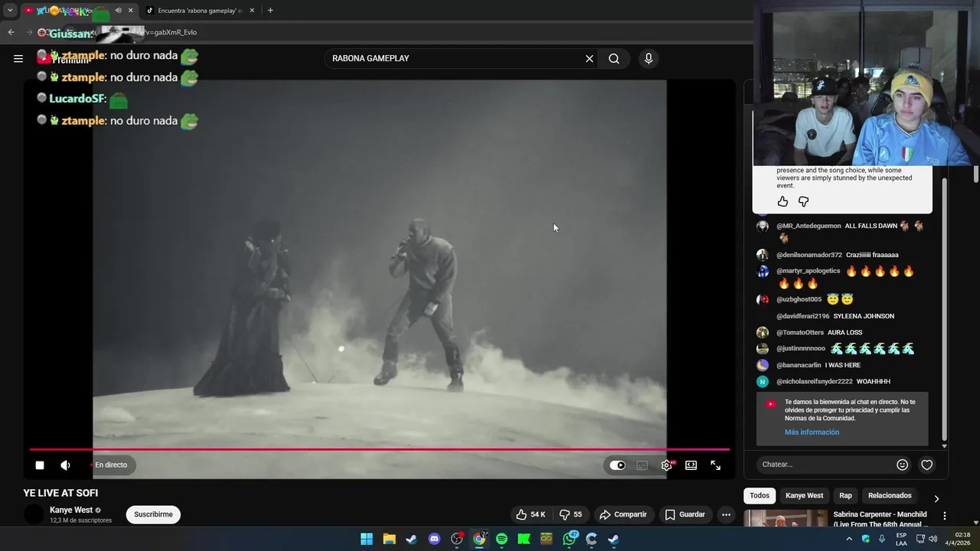Open Kick app from the taskbar
Viewport: 980px width, 551px height.
tap(524, 539)
